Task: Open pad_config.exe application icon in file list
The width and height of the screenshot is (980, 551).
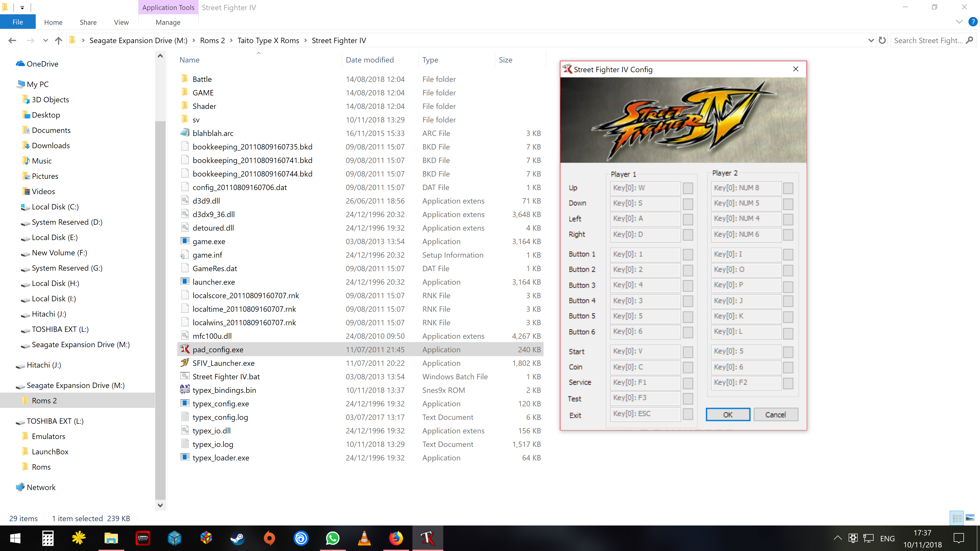Action: 185,349
